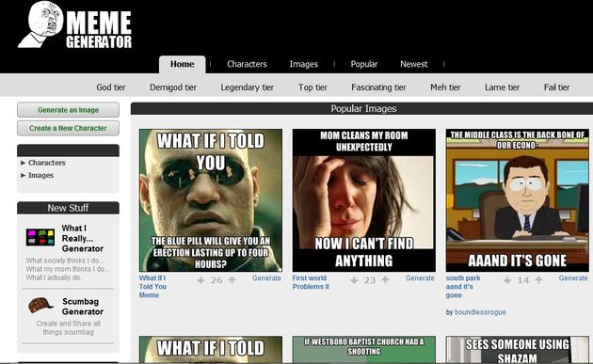Upvote the What If I Told You meme

click(232, 279)
